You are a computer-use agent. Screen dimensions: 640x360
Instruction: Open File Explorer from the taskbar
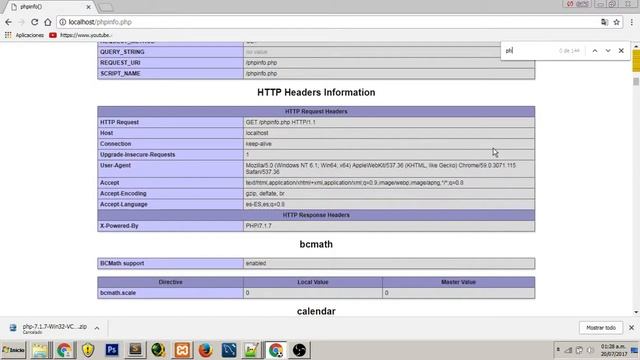(x=40, y=350)
